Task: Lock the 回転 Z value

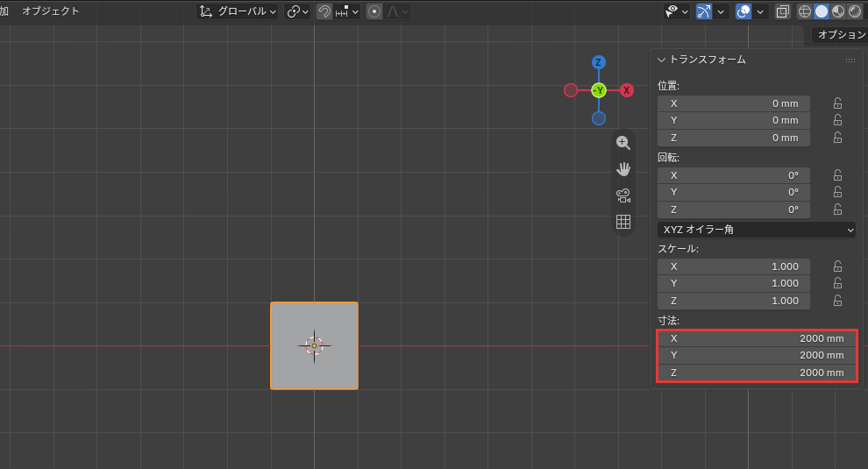Action: (x=837, y=210)
